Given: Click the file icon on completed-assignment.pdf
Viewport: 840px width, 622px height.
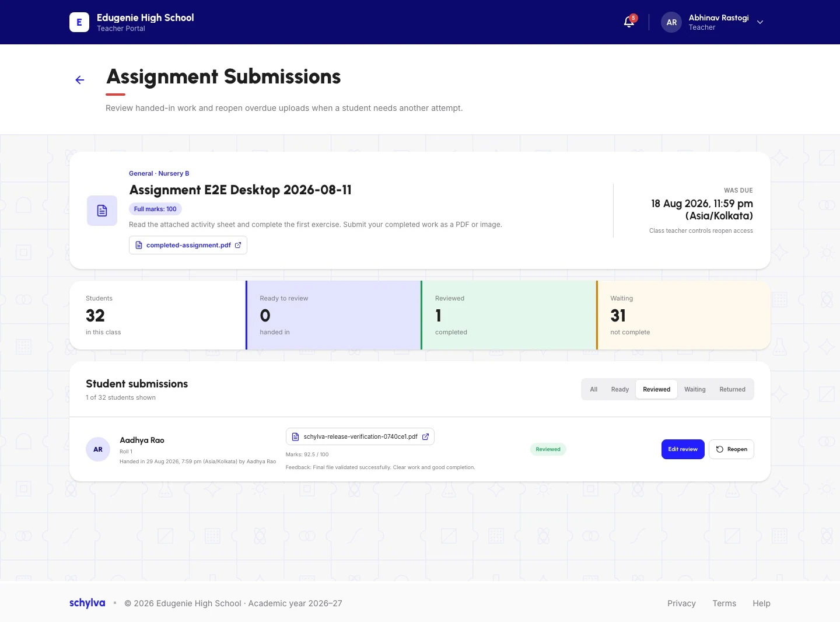Looking at the screenshot, I should coord(139,245).
